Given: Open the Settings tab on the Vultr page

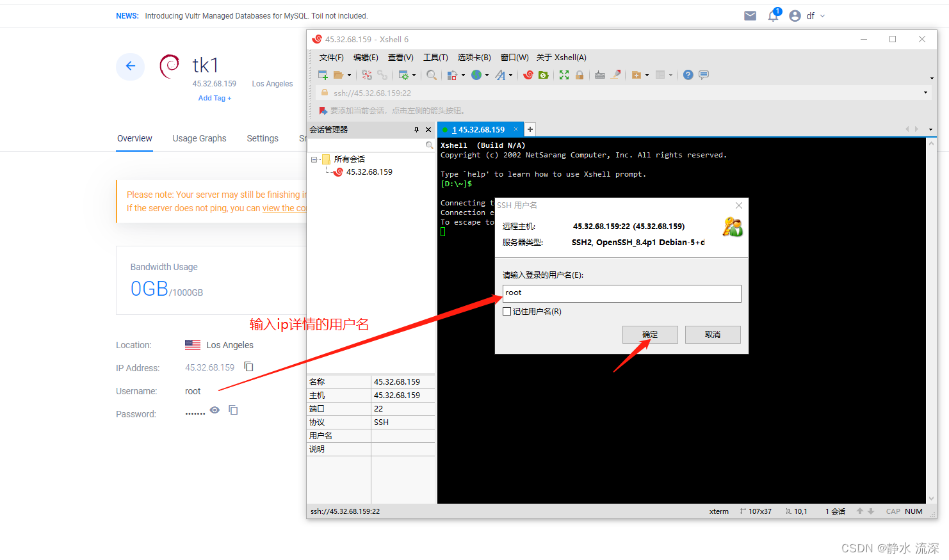Looking at the screenshot, I should [263, 138].
